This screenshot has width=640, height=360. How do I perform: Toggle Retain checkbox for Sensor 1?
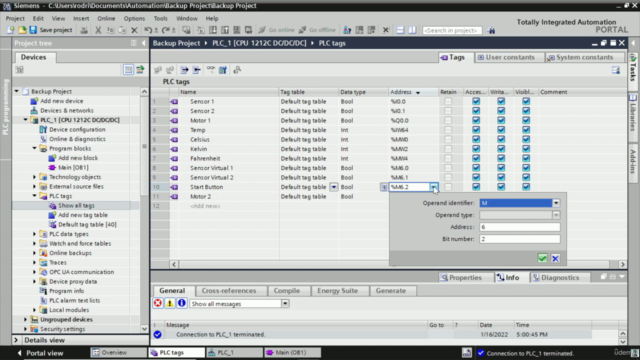click(448, 101)
